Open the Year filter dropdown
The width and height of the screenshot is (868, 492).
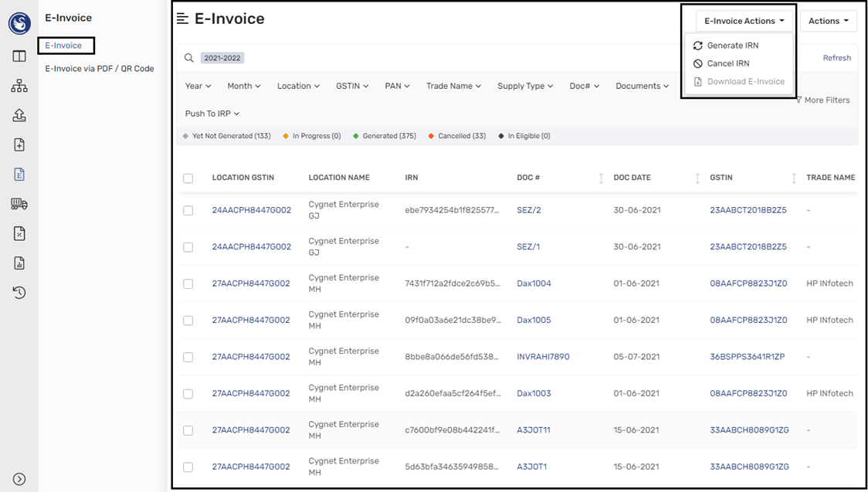[198, 86]
